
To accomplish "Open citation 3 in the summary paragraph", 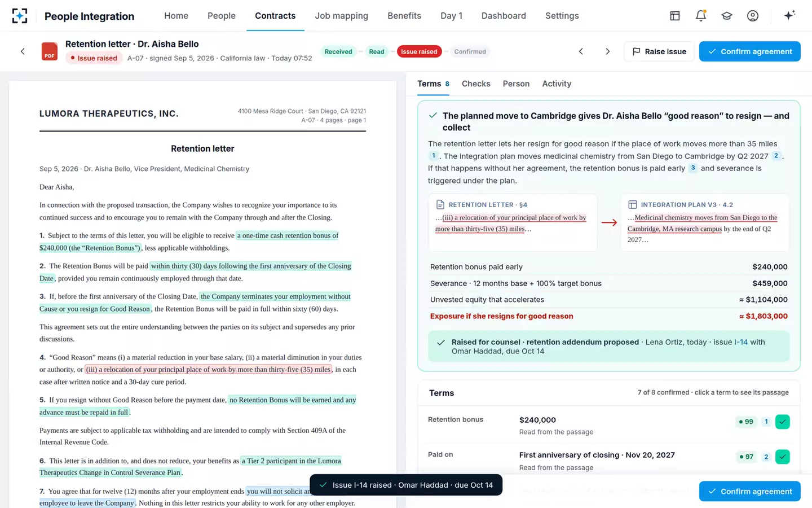I will [x=693, y=168].
